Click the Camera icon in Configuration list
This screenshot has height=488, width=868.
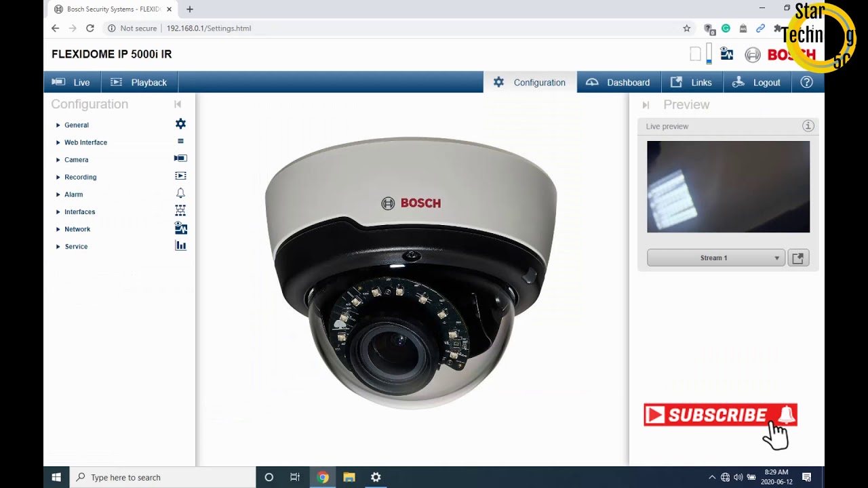pos(180,159)
